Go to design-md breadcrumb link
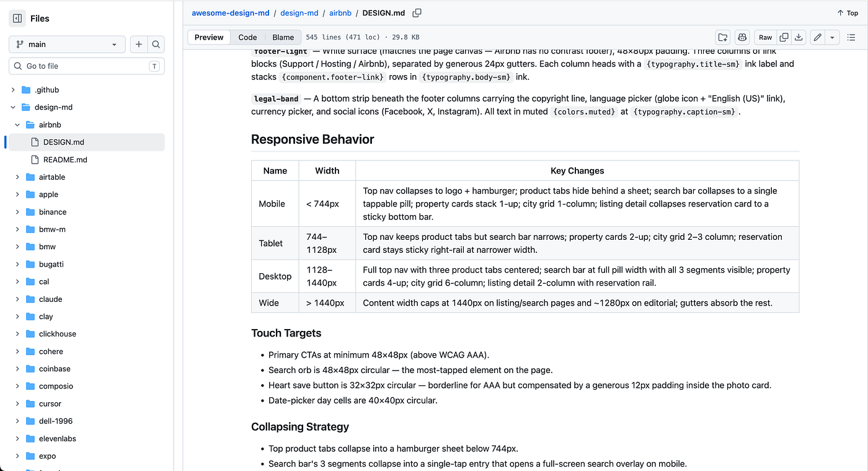Screen dimensions: 868x471 (x=299, y=13)
